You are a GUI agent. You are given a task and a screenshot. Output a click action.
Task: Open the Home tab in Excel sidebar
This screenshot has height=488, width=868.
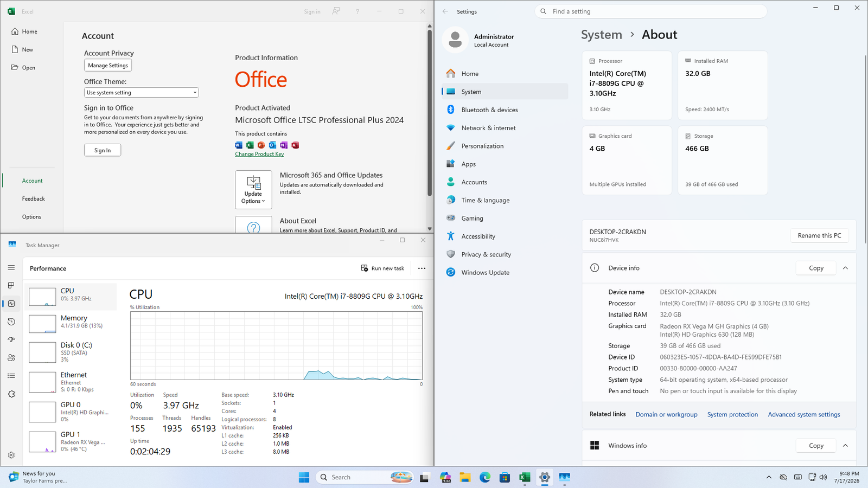coord(25,31)
